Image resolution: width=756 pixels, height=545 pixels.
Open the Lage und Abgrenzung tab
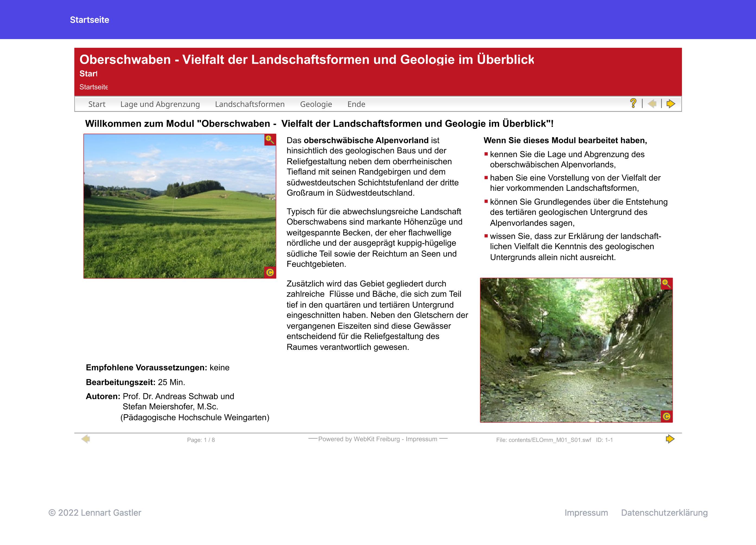160,104
